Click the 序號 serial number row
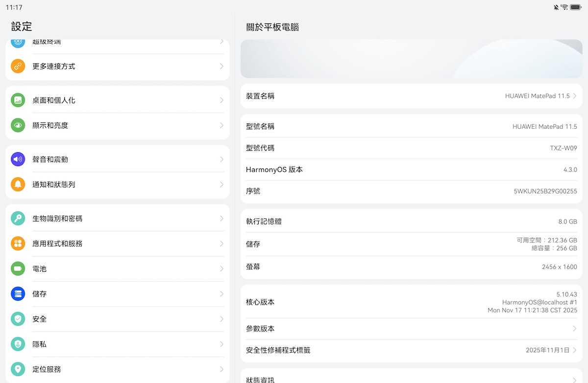 point(411,191)
